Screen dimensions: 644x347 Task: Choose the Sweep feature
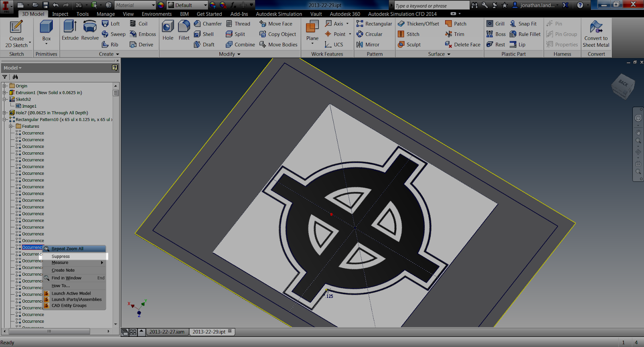coord(114,34)
